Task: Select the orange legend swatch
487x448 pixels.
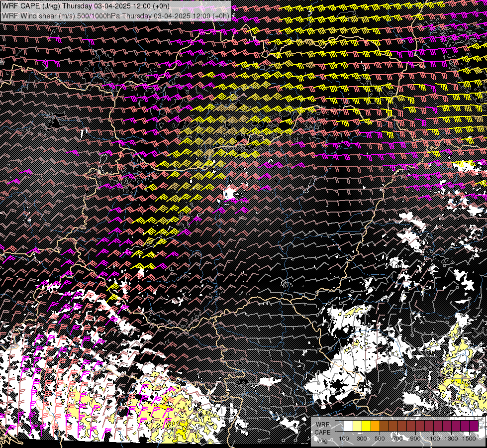Action: [x=375, y=426]
